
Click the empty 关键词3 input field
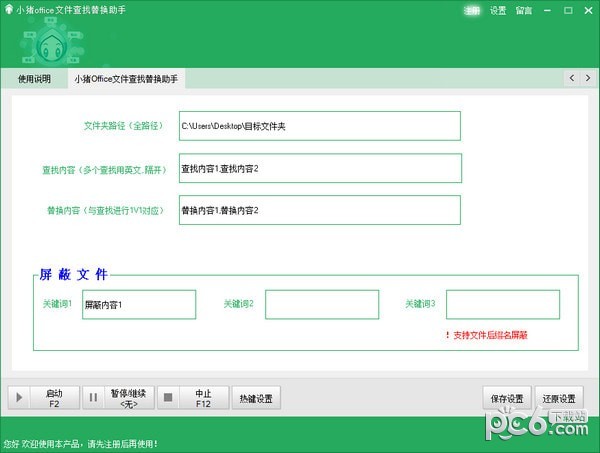tap(503, 305)
